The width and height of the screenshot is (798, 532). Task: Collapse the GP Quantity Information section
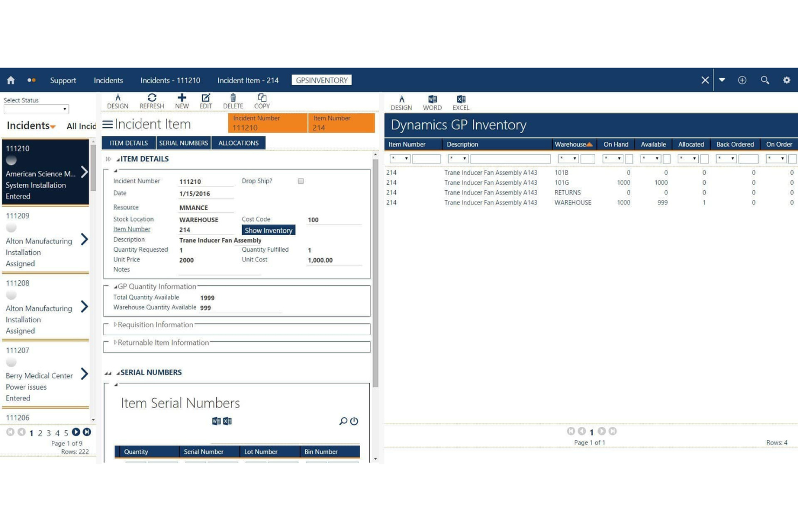115,287
